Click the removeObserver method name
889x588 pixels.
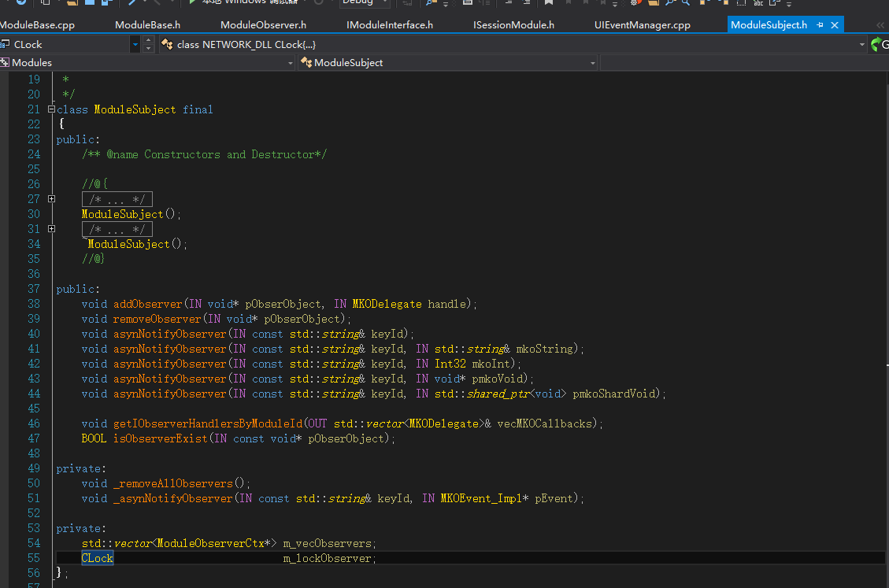click(157, 319)
